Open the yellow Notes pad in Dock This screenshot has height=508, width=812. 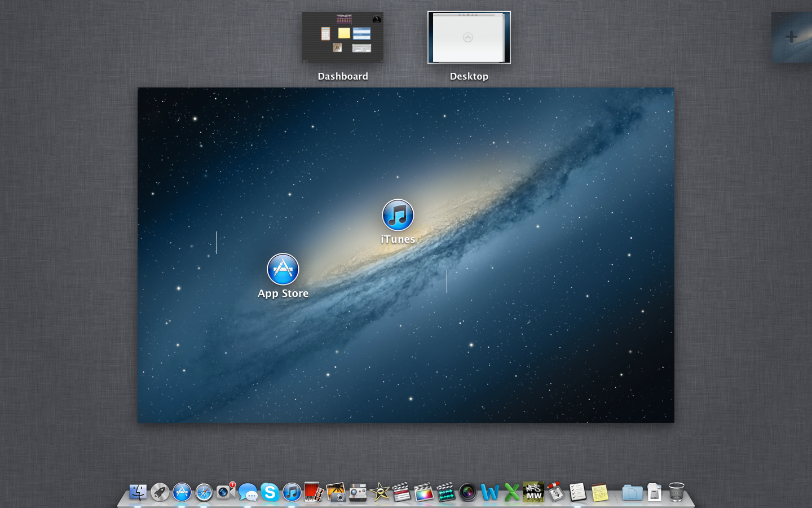point(599,492)
